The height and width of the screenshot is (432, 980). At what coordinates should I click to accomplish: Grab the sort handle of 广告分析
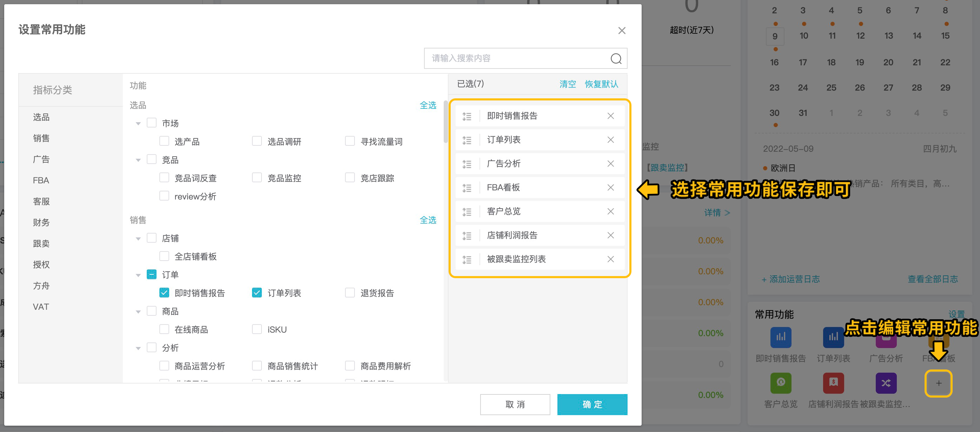466,164
